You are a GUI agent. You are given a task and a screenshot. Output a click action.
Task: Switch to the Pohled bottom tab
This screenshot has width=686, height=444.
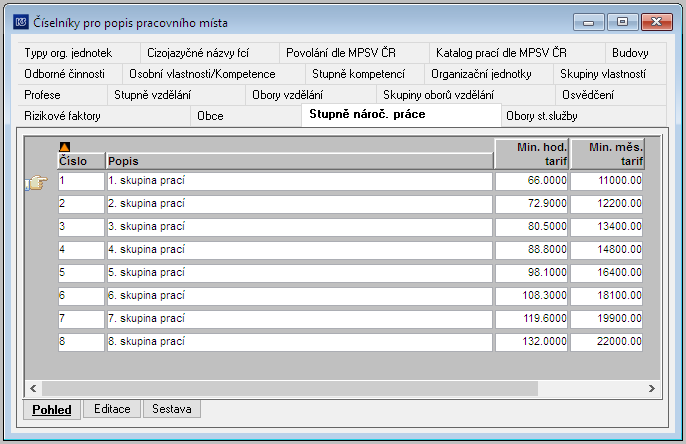(x=52, y=410)
